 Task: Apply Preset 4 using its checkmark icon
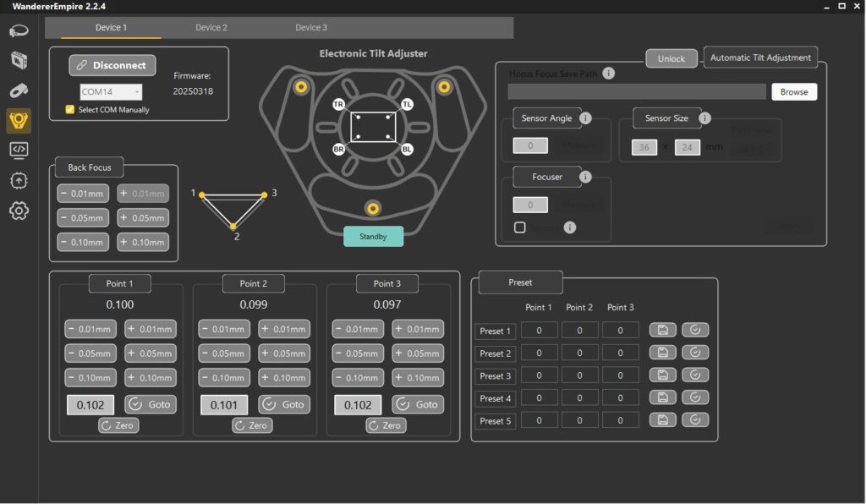pos(695,397)
